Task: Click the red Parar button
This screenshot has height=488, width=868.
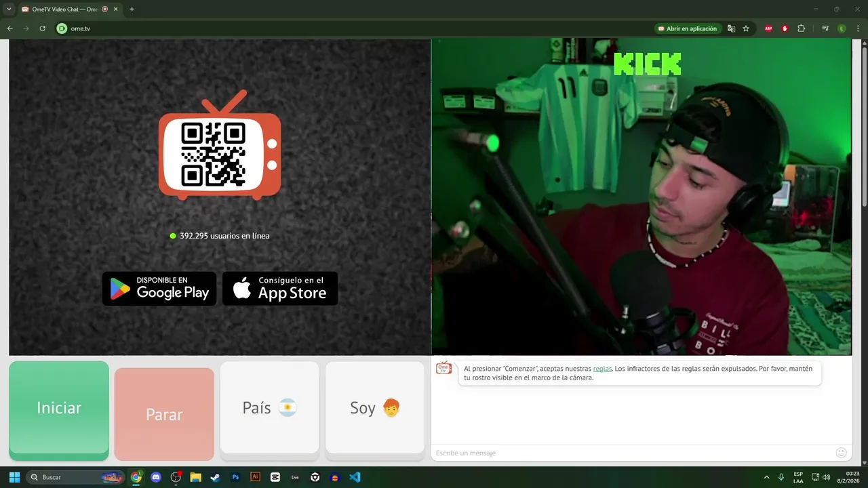Action: [x=164, y=414]
